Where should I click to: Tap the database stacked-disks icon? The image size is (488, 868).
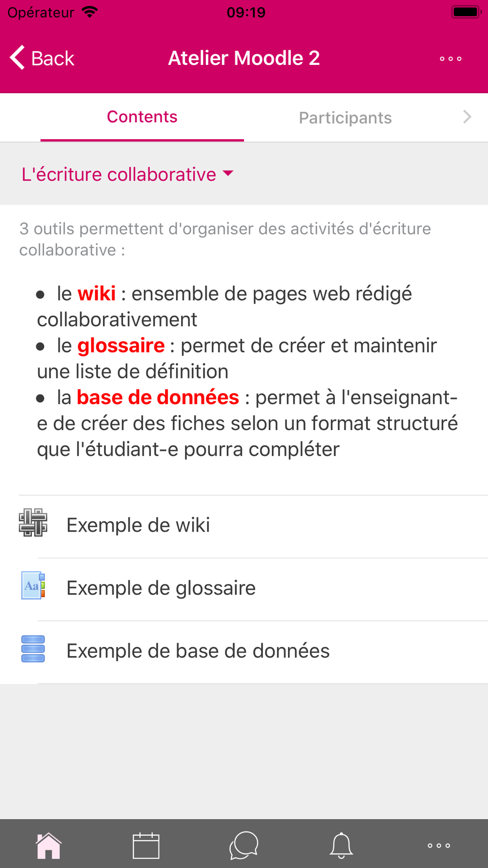pos(33,649)
